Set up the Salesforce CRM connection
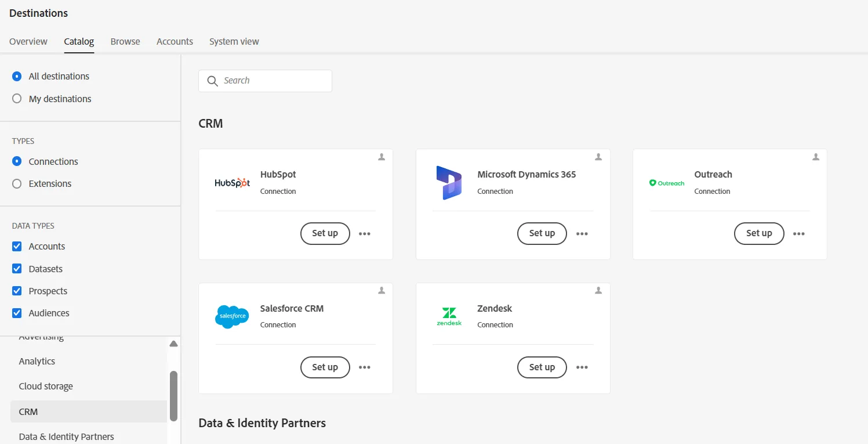868x444 pixels. (x=325, y=367)
